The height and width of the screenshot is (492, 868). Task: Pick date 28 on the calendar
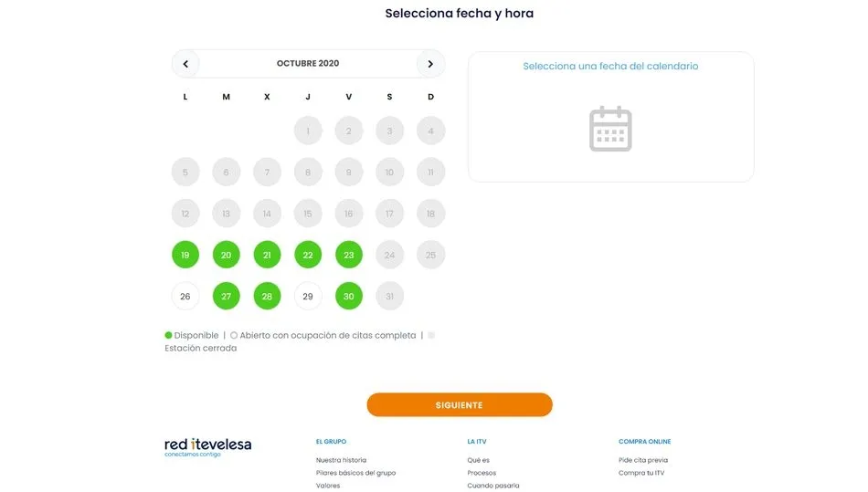[x=267, y=297]
